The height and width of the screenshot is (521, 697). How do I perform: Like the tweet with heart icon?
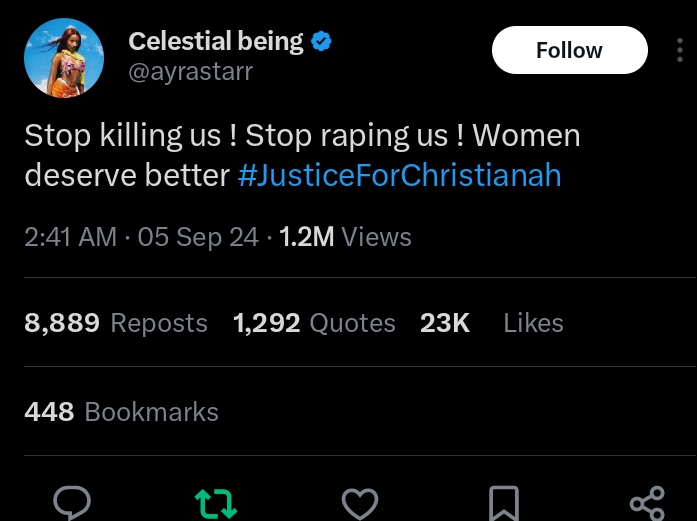coord(360,503)
